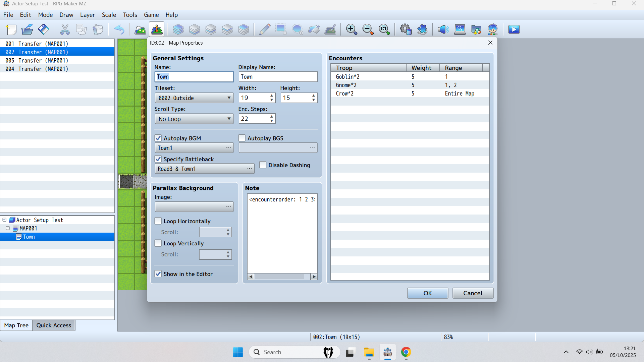Click the New Project toolbar icon
The height and width of the screenshot is (362, 644).
click(x=11, y=29)
